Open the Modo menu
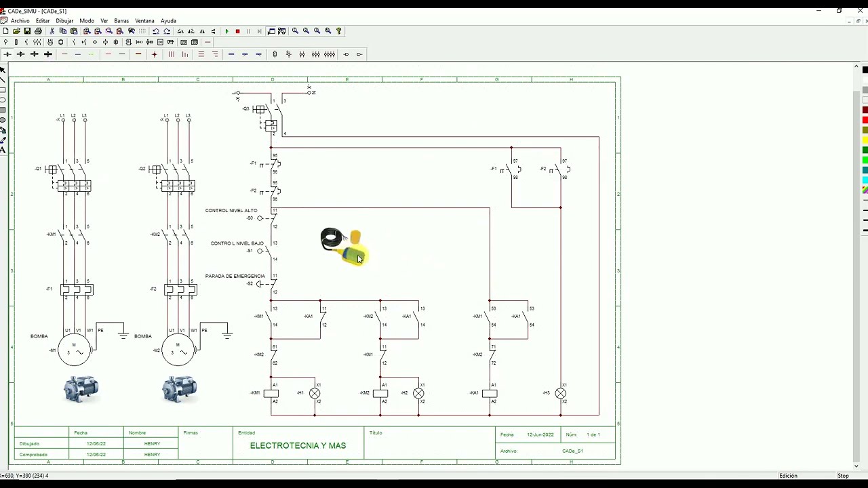868x488 pixels. [87, 21]
